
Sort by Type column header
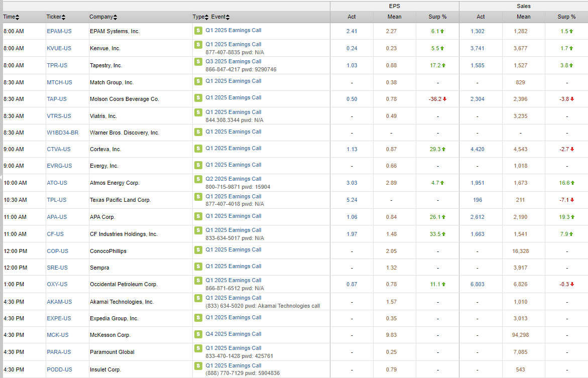coord(201,17)
